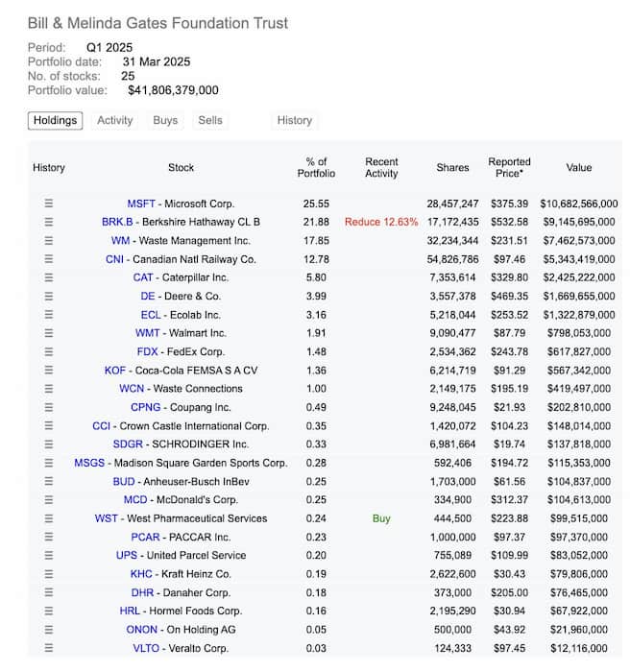Image resolution: width=630 pixels, height=672 pixels.
Task: Click the % of Portfolio column header
Action: pyautogui.click(x=316, y=167)
